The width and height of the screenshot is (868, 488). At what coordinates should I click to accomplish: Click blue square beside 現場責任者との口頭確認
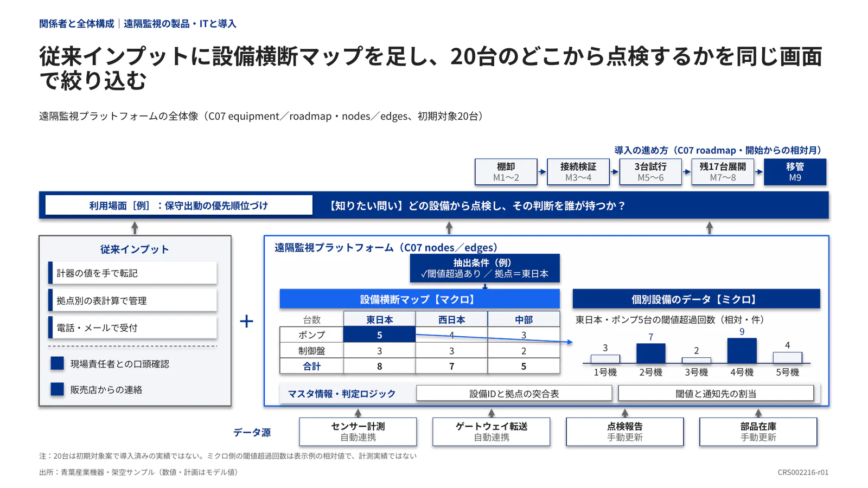point(57,363)
